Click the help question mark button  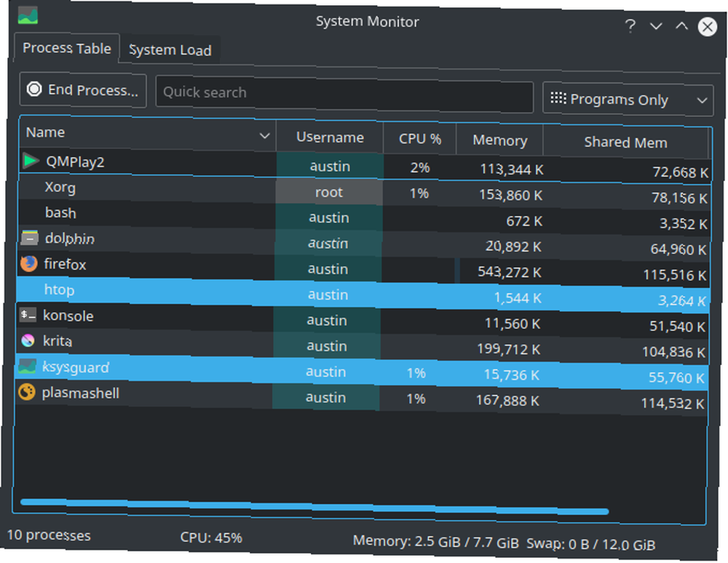(630, 26)
